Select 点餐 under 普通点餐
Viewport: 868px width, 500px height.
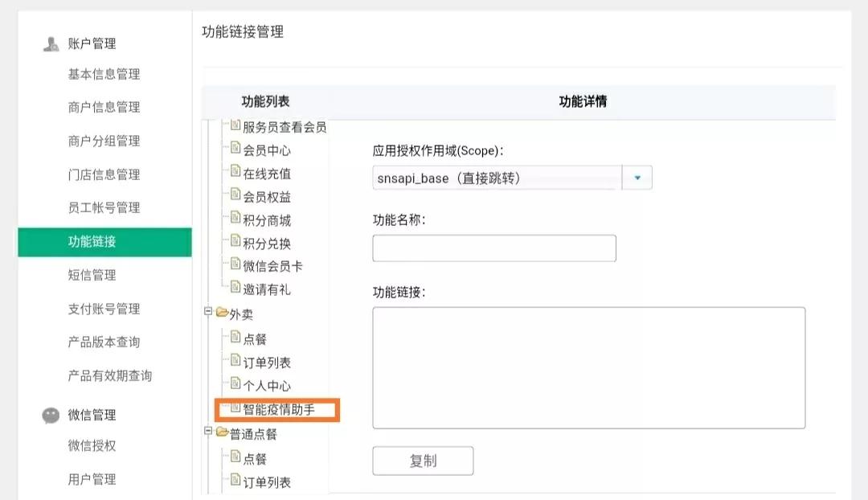pos(255,459)
